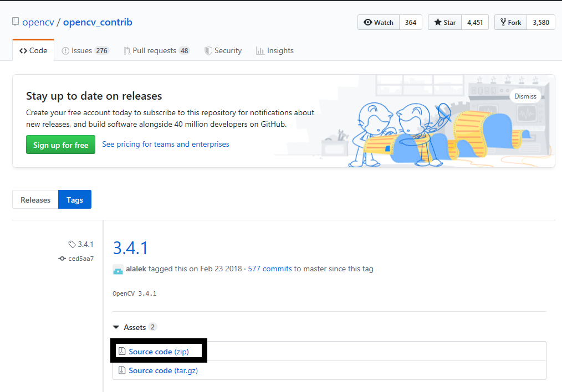This screenshot has width=562, height=392.
Task: Click alalek's avatar image
Action: (x=118, y=270)
